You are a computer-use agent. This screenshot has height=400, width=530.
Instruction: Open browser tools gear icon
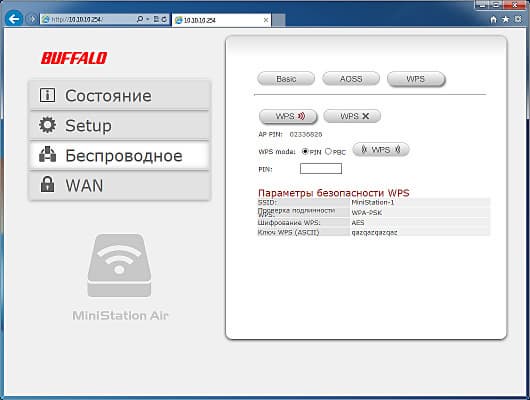click(518, 19)
